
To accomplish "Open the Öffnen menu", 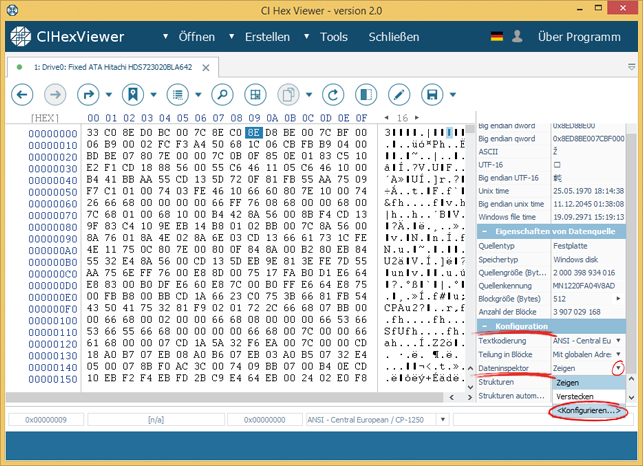I will tap(196, 37).
